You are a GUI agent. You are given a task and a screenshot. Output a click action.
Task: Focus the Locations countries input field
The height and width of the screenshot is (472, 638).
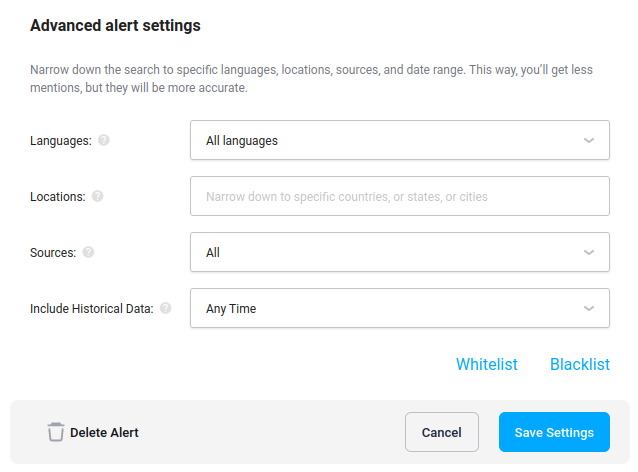pyautogui.click(x=400, y=196)
